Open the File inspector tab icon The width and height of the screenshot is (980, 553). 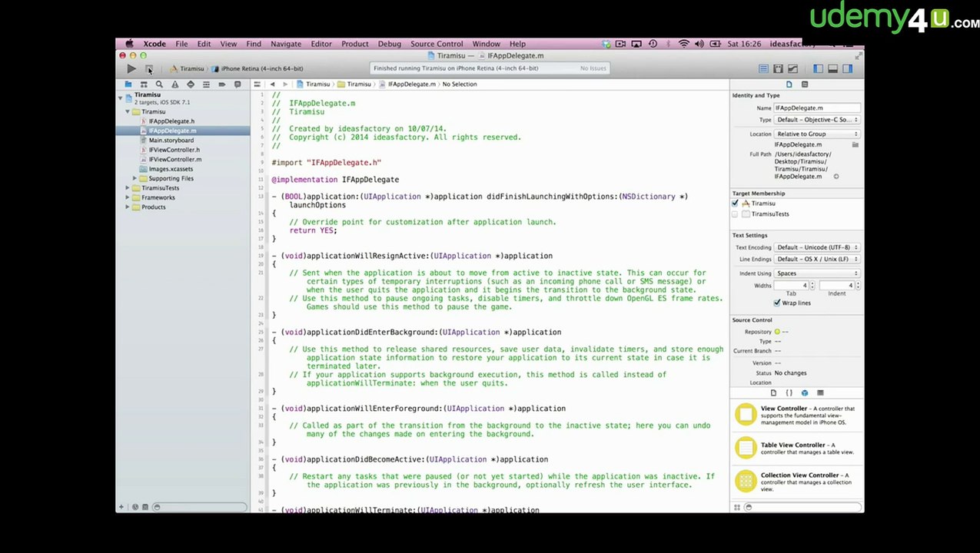click(789, 84)
